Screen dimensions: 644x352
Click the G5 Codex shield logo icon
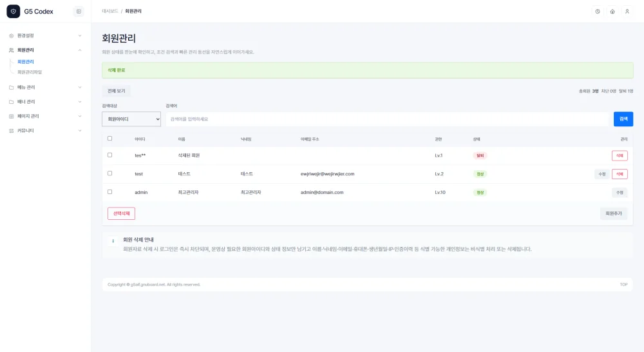(x=13, y=12)
